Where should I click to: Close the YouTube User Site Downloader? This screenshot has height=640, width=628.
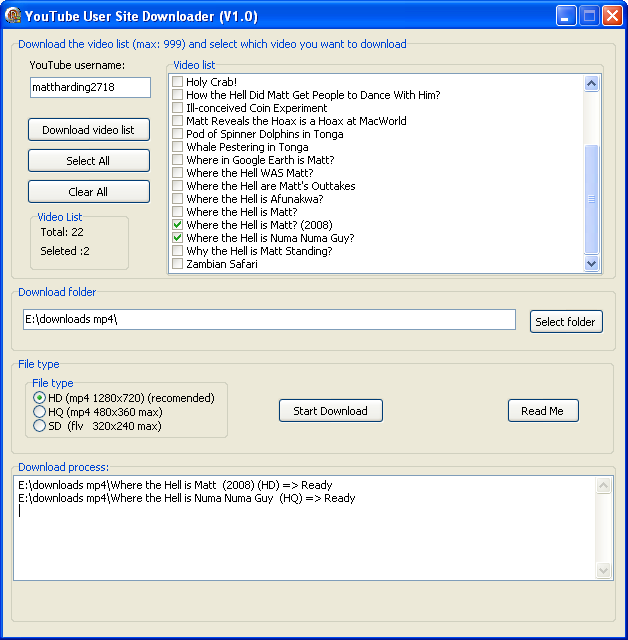(612, 16)
